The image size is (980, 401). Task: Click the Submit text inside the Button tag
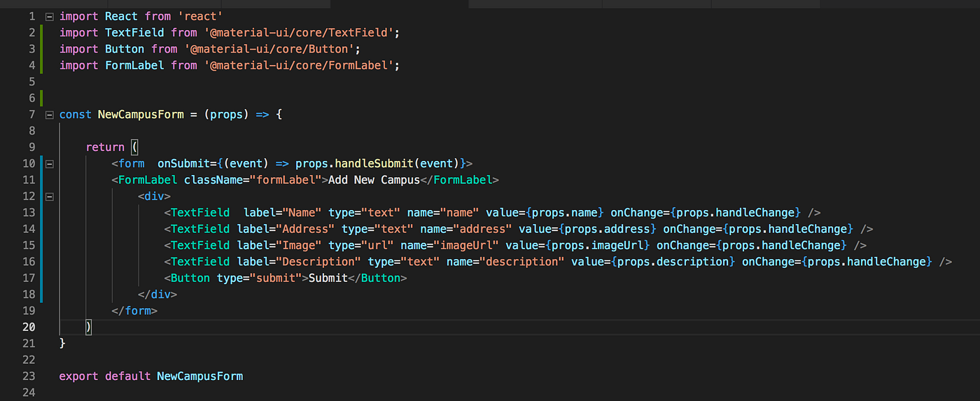click(x=328, y=279)
